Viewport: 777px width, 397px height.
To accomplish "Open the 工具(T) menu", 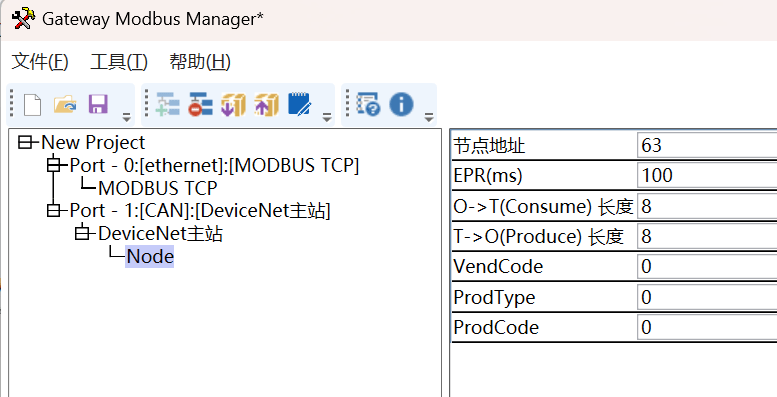I will 119,62.
